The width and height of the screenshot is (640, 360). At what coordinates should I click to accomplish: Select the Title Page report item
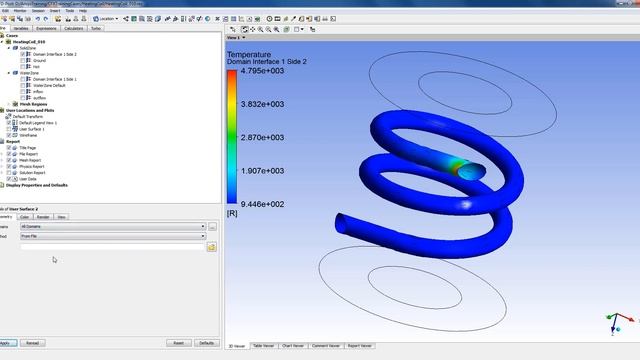(28, 148)
